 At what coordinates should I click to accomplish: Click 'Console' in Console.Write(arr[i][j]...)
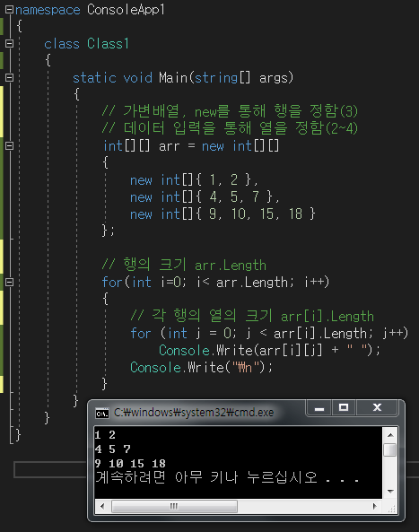(x=184, y=350)
